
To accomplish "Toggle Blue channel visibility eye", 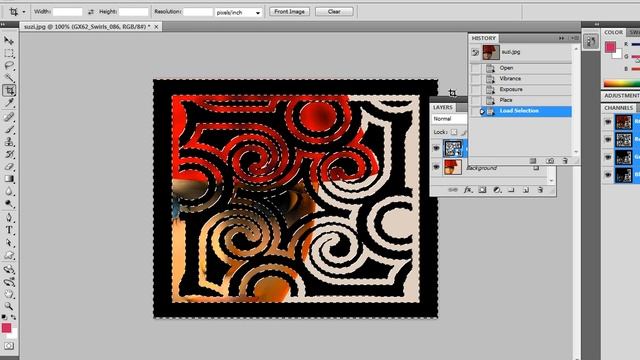I will pyautogui.click(x=608, y=175).
